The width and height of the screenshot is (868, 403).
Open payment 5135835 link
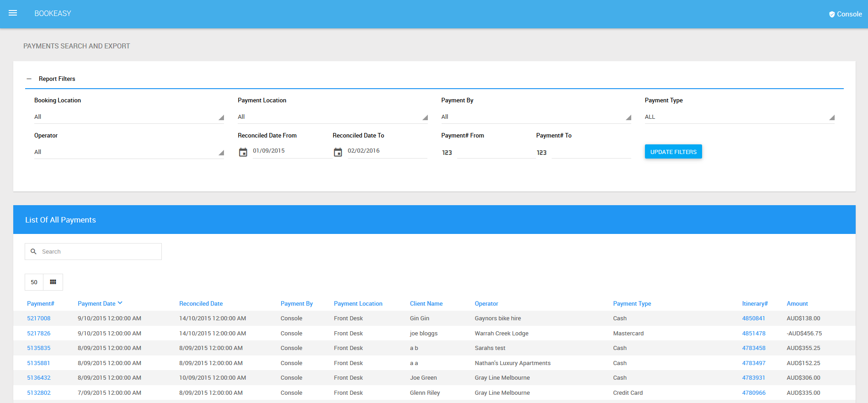click(39, 348)
